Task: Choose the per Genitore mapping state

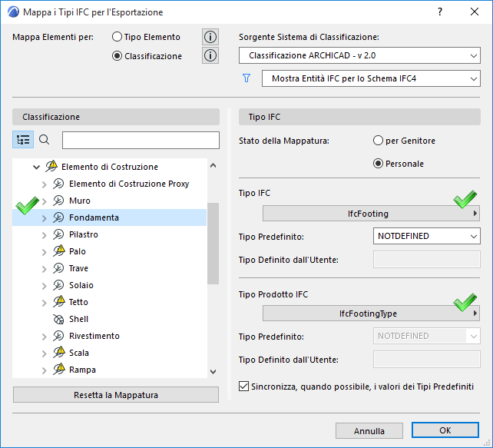Action: pyautogui.click(x=378, y=141)
